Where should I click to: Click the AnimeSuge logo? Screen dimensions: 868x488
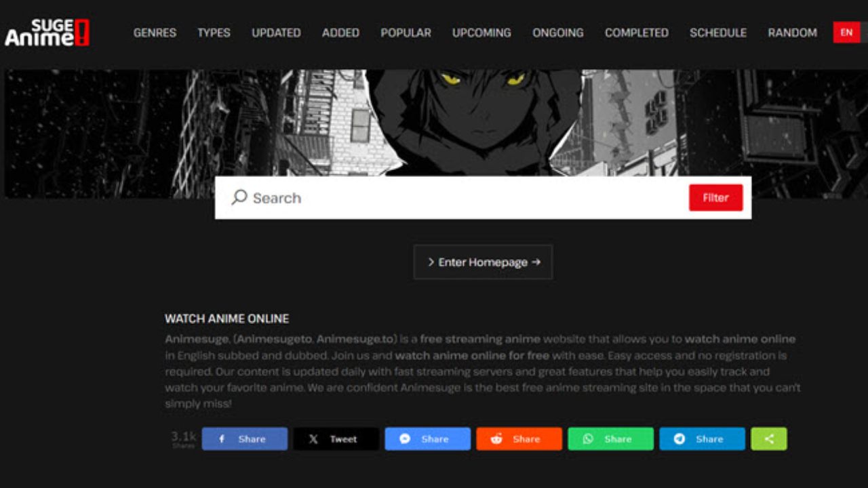(47, 32)
